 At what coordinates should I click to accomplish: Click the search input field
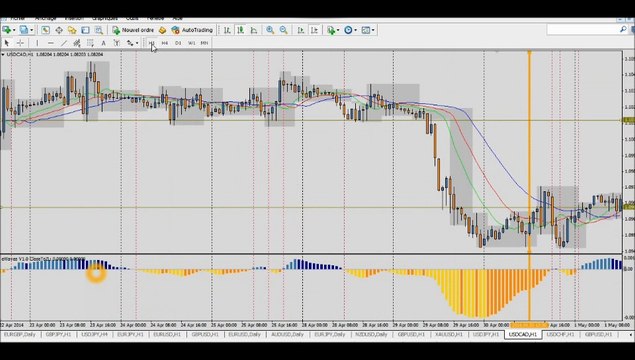[x=583, y=30]
